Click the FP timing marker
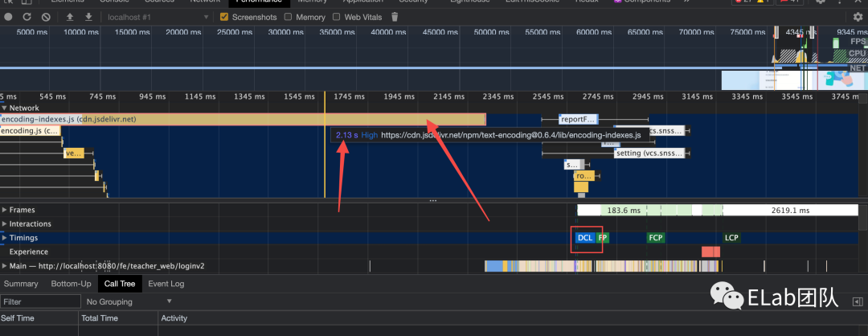The width and height of the screenshot is (868, 336). point(603,237)
